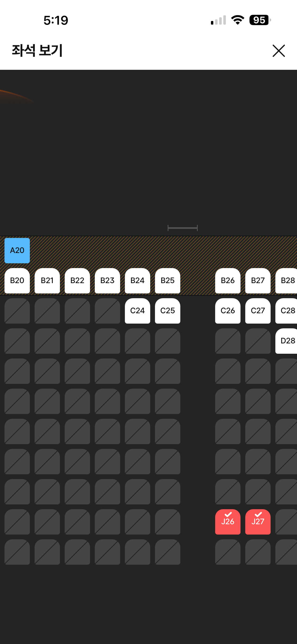Uncheck the selected seat J27
297x644 pixels.
258,522
